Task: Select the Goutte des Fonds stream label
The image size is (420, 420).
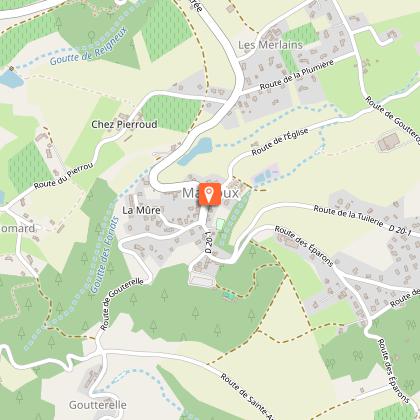Action: coord(105,255)
